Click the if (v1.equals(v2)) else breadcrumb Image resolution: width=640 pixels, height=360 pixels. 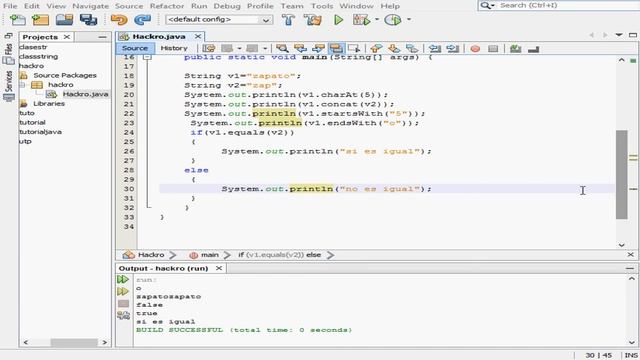pyautogui.click(x=280, y=255)
